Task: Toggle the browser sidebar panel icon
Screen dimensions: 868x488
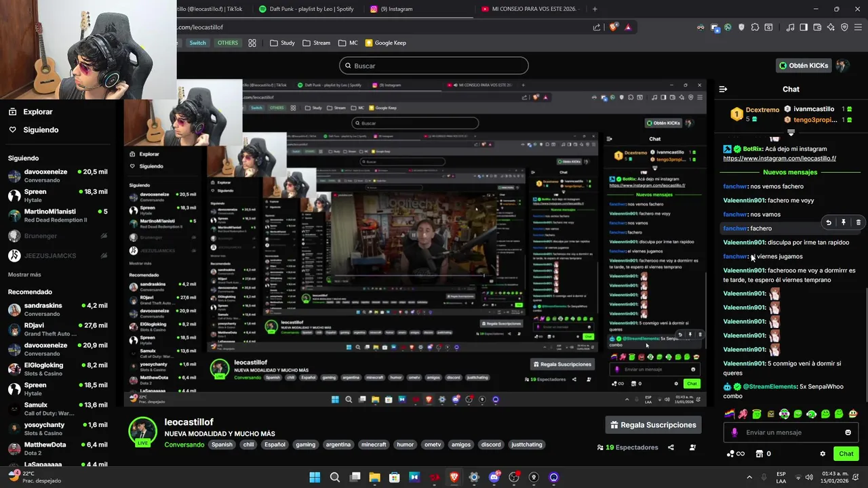Action: point(804,27)
